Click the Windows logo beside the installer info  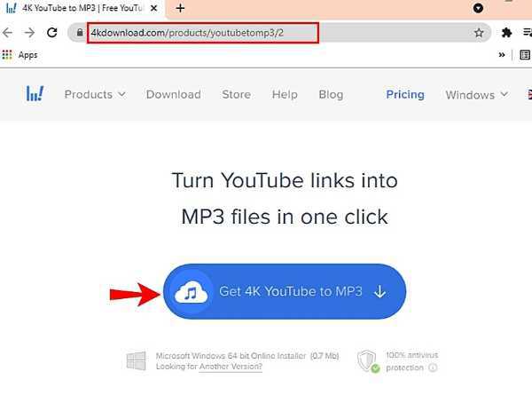[136, 360]
